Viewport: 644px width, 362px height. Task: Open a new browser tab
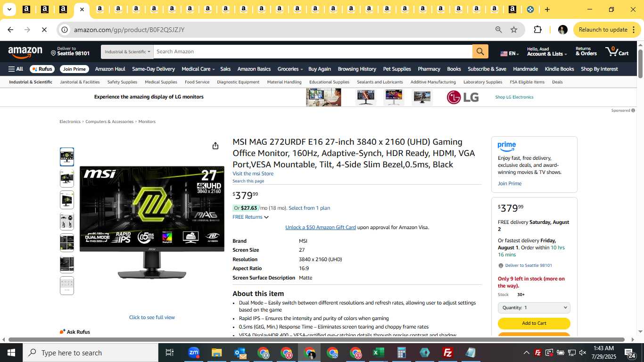[x=547, y=9]
